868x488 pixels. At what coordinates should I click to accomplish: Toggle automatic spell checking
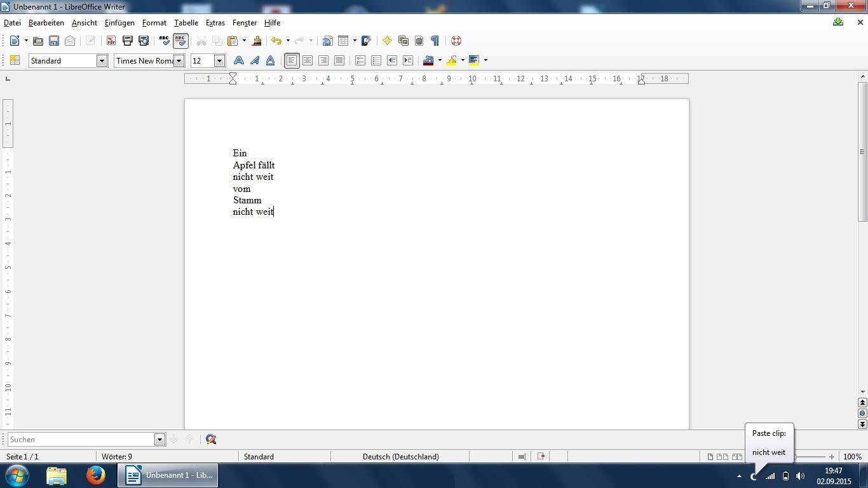click(180, 41)
